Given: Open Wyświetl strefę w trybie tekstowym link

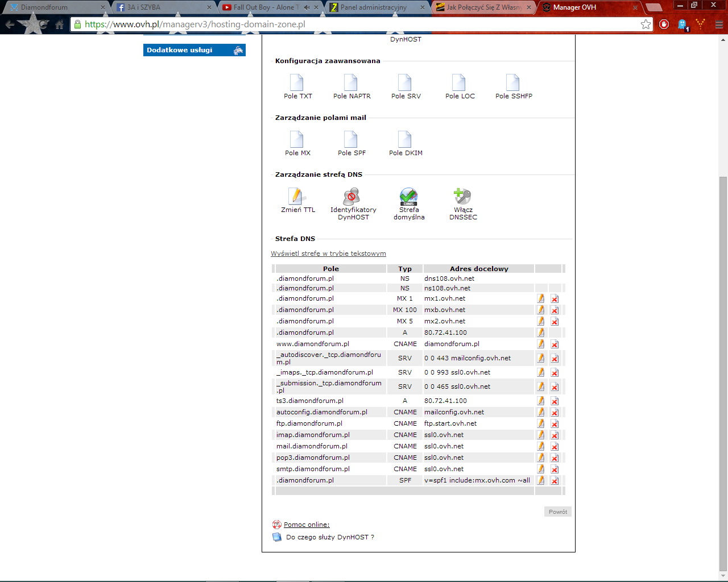Looking at the screenshot, I should pyautogui.click(x=328, y=253).
